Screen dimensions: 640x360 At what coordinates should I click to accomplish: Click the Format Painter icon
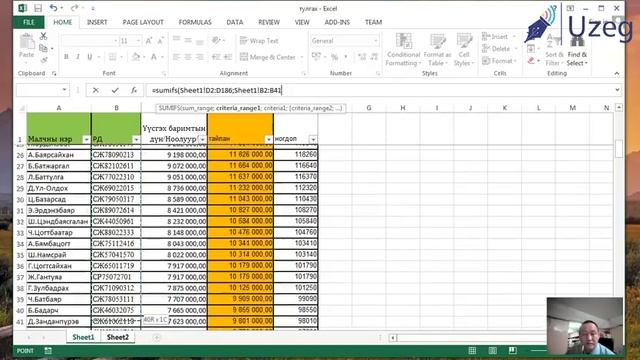43,60
